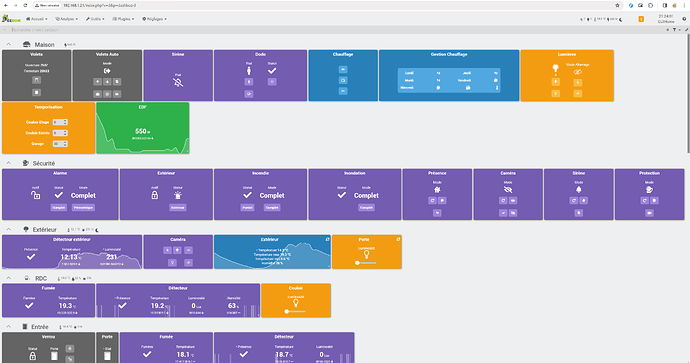This screenshot has width=690, height=363.
Task: Click the top button in the Chauffage tile
Action: [x=343, y=70]
